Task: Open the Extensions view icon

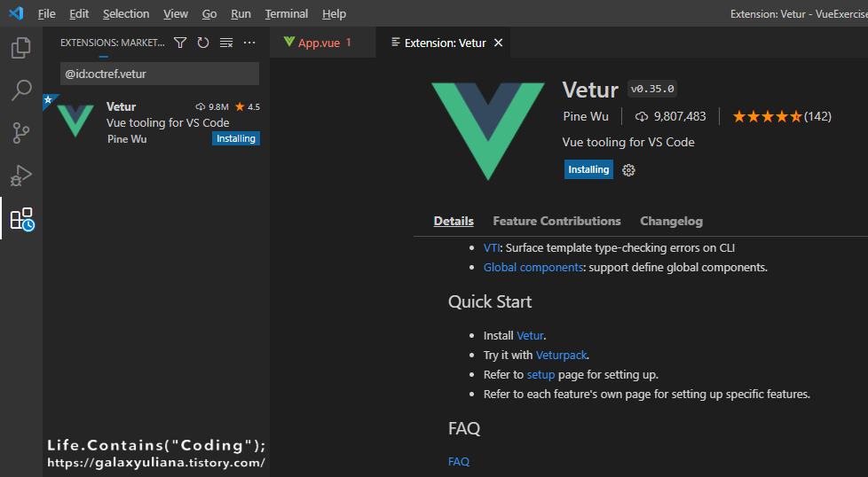Action: pyautogui.click(x=22, y=219)
